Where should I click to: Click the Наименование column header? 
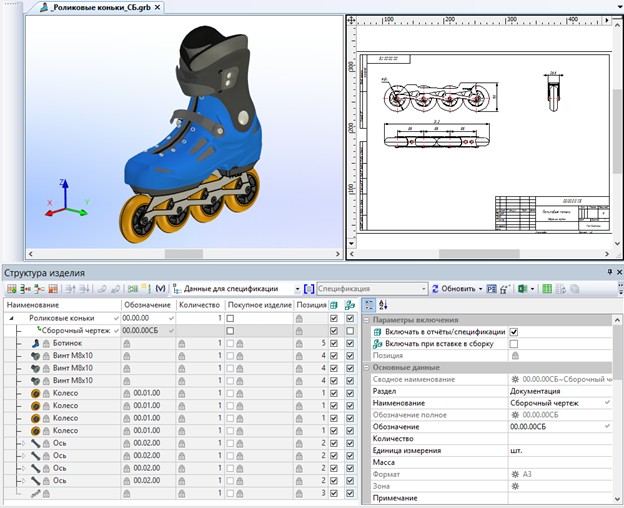pos(60,304)
